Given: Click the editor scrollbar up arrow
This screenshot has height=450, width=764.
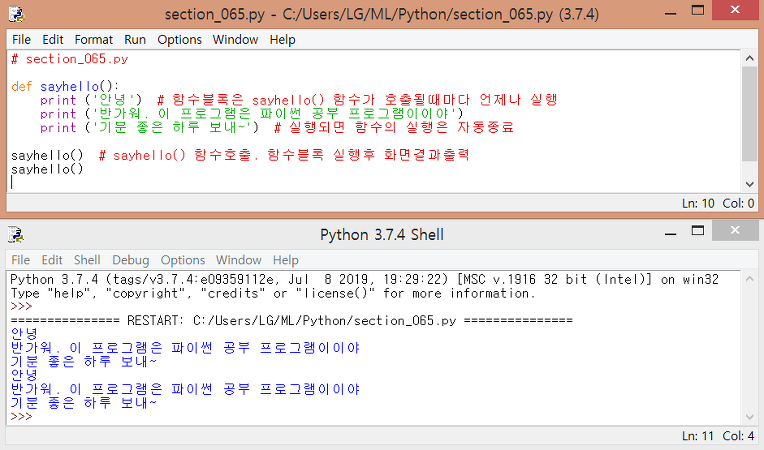Looking at the screenshot, I should pos(749,58).
